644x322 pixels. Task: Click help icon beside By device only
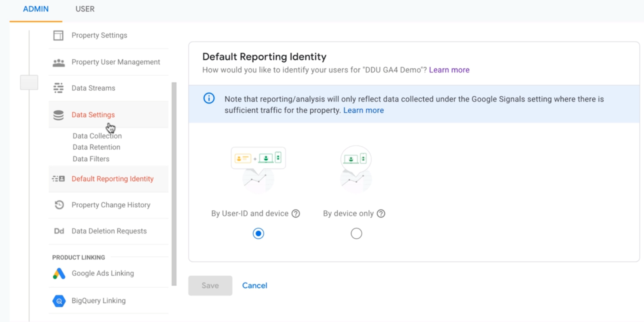coord(381,214)
